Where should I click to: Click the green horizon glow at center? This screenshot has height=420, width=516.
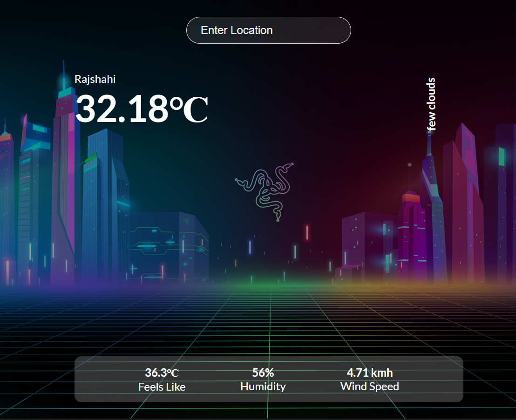coord(268,282)
